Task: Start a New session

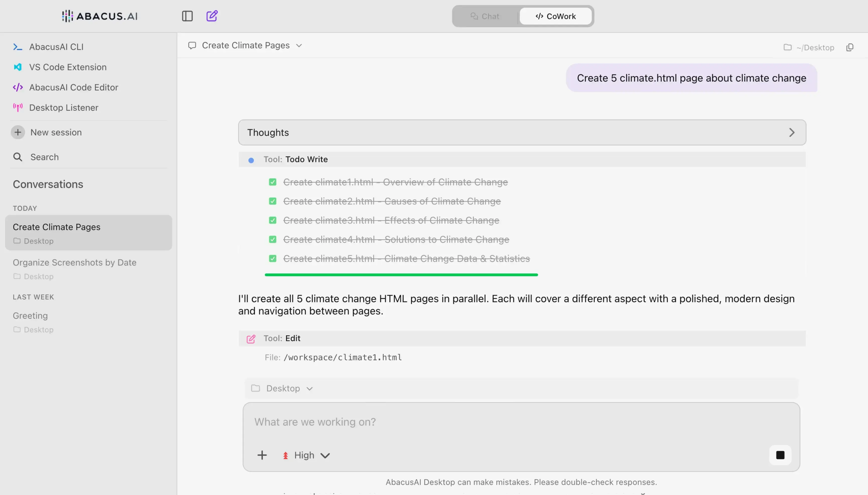Action: pos(56,132)
